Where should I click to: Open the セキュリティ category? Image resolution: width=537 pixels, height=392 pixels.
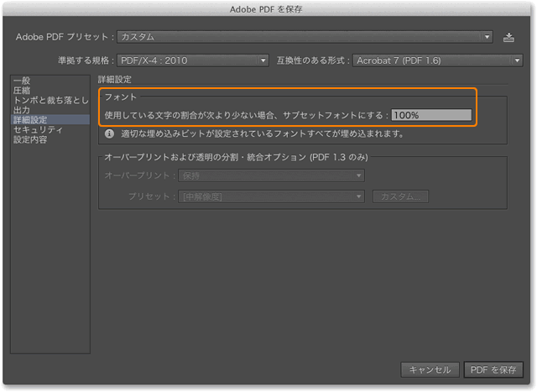(37, 130)
